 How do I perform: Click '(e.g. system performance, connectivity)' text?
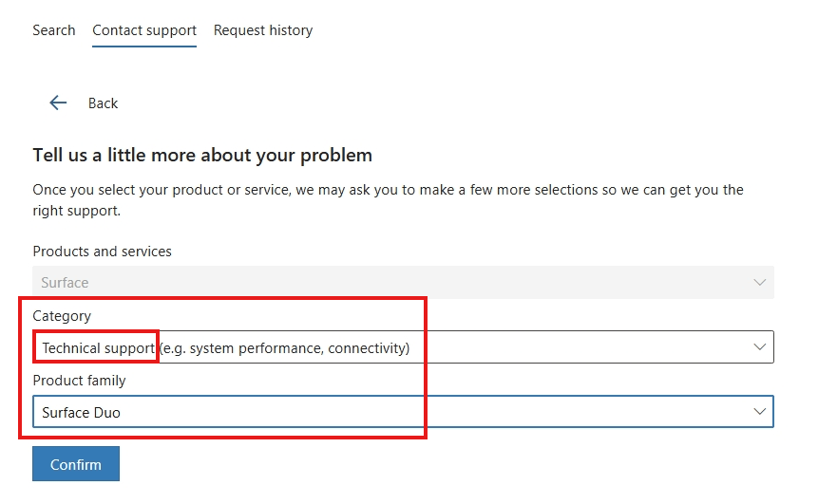tap(284, 347)
